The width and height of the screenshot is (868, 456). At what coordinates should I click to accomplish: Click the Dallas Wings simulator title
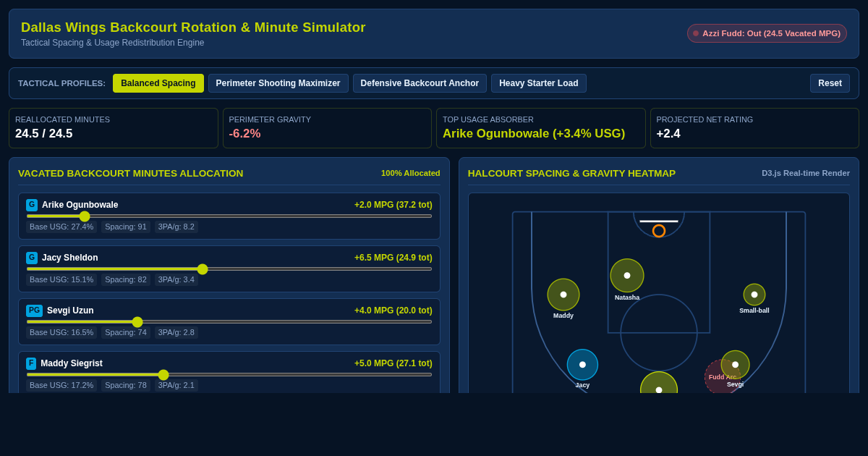[193, 28]
